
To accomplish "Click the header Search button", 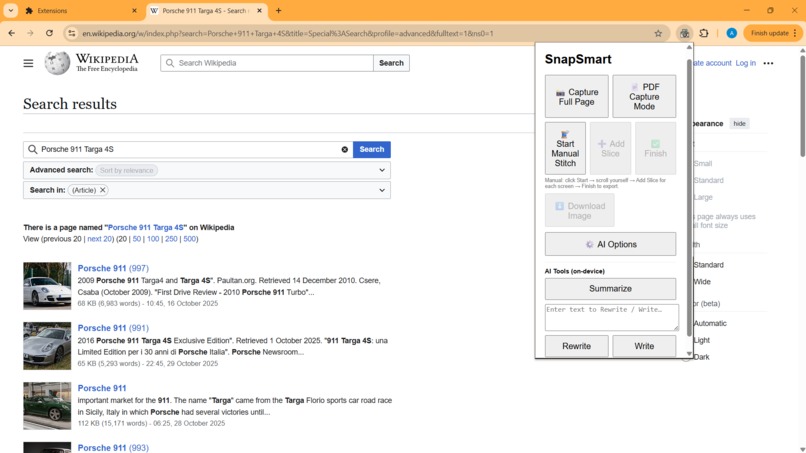I will click(x=391, y=63).
